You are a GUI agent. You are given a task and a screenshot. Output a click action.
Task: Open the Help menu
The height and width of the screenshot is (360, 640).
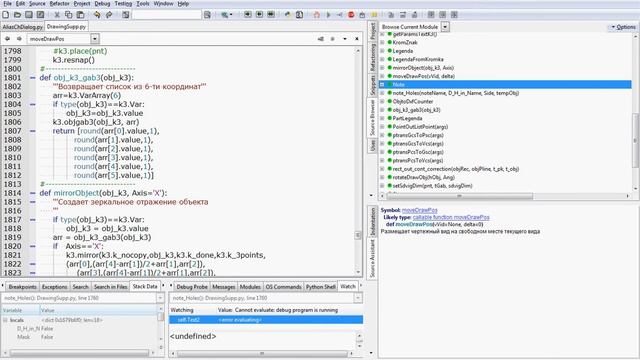(x=183, y=4)
